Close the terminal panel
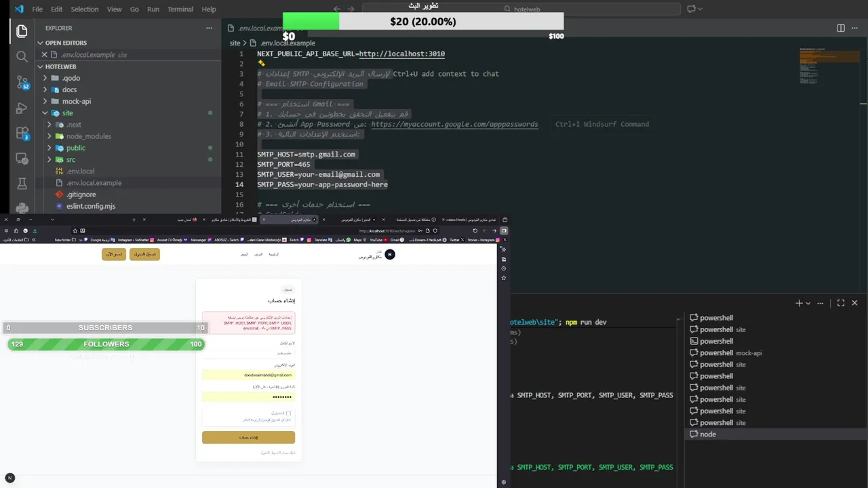 854,303
